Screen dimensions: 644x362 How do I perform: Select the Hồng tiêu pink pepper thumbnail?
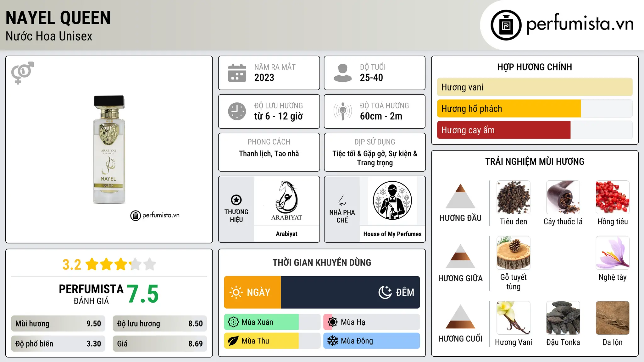[x=613, y=197]
